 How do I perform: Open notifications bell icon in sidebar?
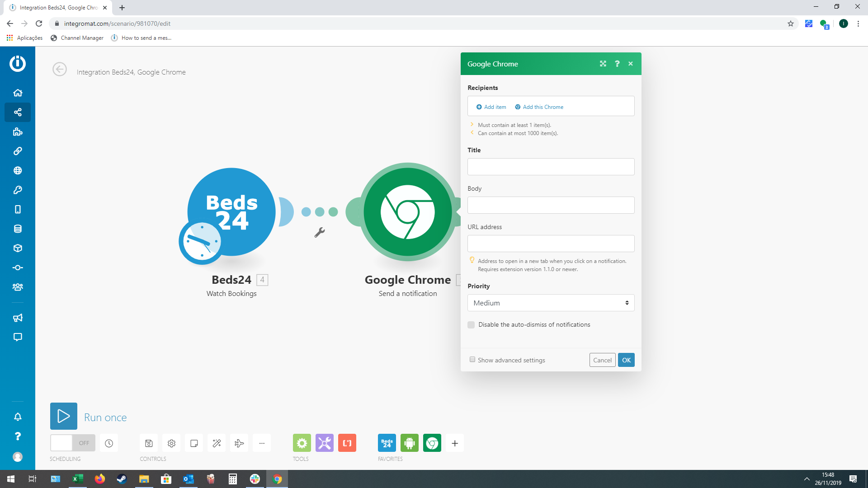[18, 417]
